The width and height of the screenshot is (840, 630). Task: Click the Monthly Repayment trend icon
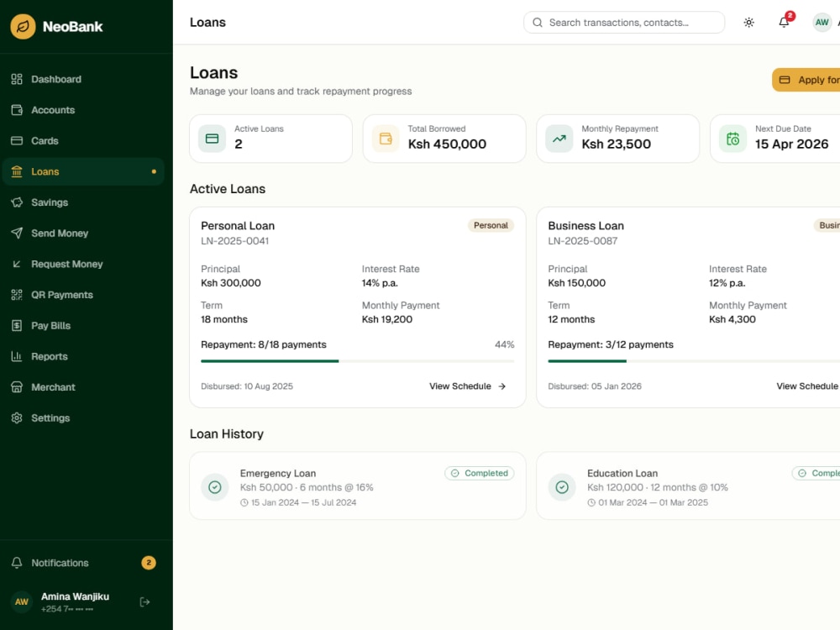559,139
